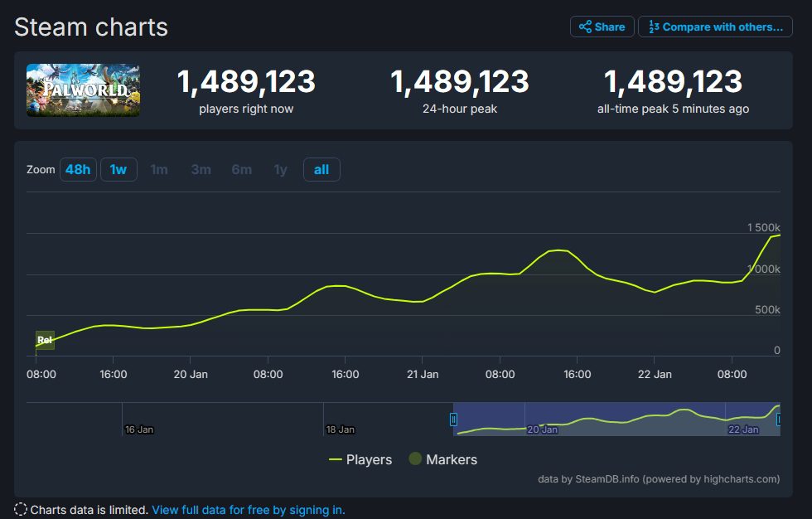Screen dimensions: 812x519
Task: Enable the 48h zoom range
Action: [x=77, y=169]
